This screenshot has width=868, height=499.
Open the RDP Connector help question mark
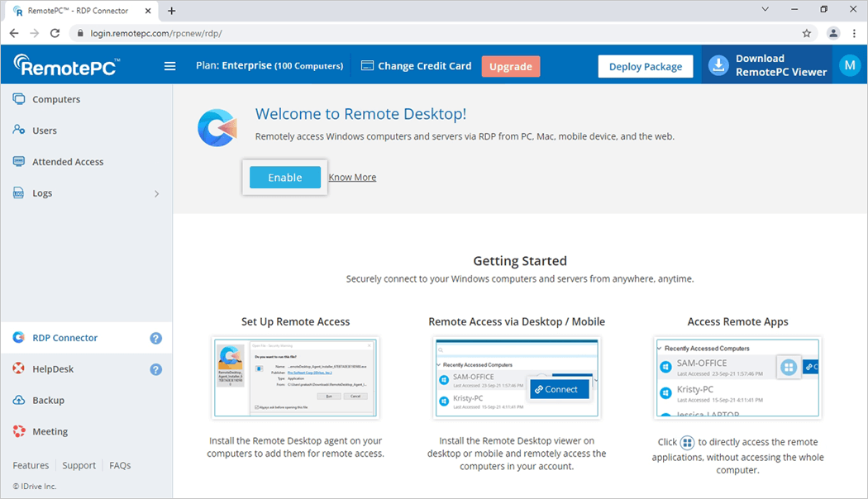coord(155,337)
